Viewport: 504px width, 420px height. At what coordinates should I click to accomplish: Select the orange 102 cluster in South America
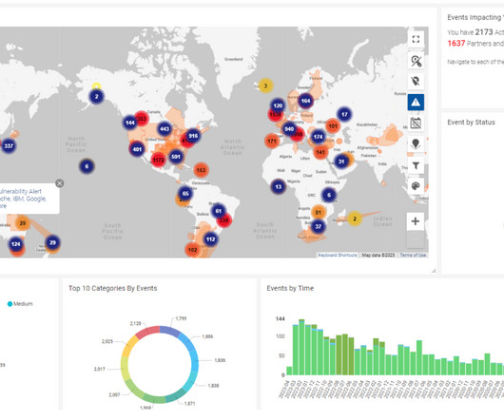click(192, 250)
